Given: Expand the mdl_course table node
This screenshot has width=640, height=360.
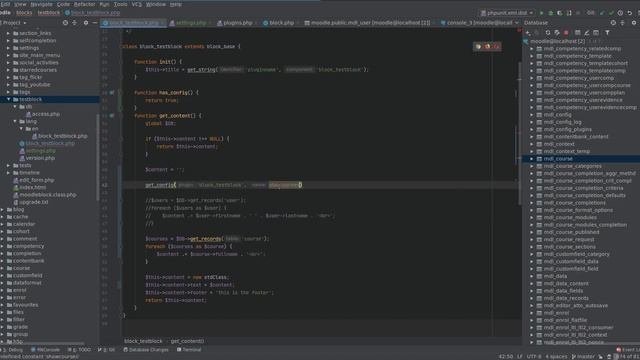Looking at the screenshot, I should tap(532, 159).
